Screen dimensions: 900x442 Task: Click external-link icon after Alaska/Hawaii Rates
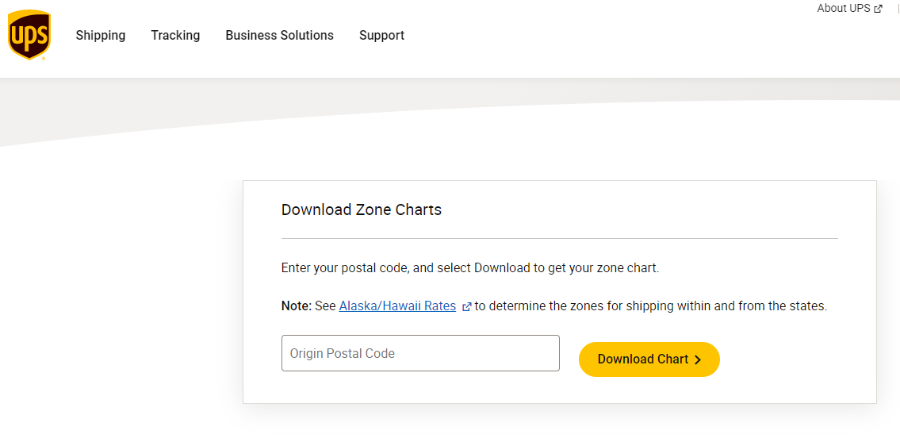(466, 307)
